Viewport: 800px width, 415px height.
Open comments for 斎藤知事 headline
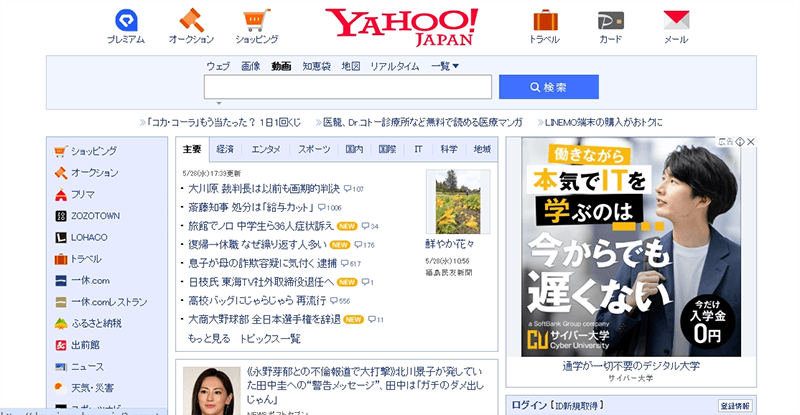[330, 208]
